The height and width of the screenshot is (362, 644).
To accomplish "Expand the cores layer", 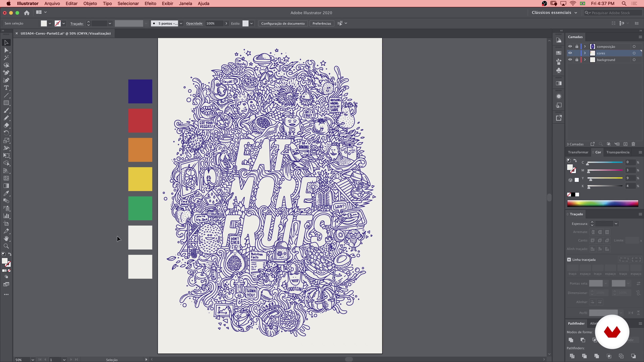I will click(585, 53).
